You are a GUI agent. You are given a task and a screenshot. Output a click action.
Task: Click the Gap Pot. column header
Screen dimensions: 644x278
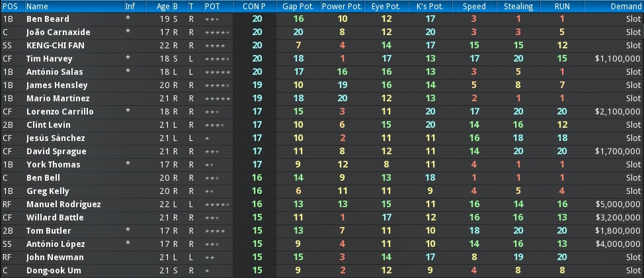pos(298,6)
